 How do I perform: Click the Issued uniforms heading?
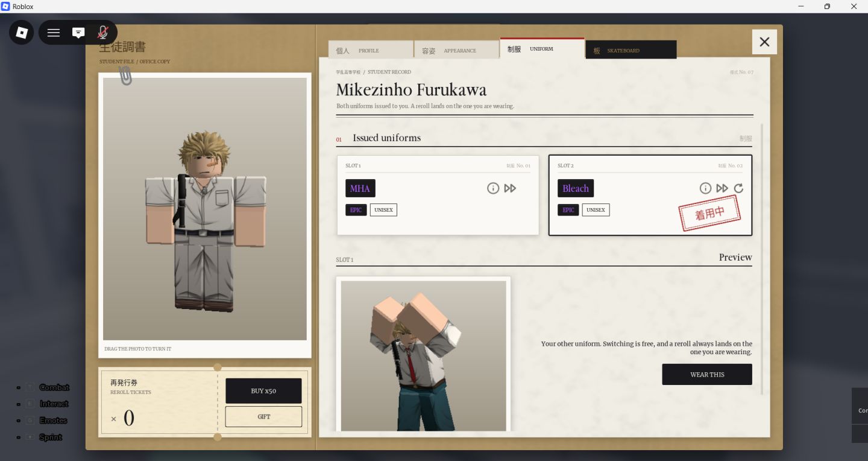click(x=387, y=138)
